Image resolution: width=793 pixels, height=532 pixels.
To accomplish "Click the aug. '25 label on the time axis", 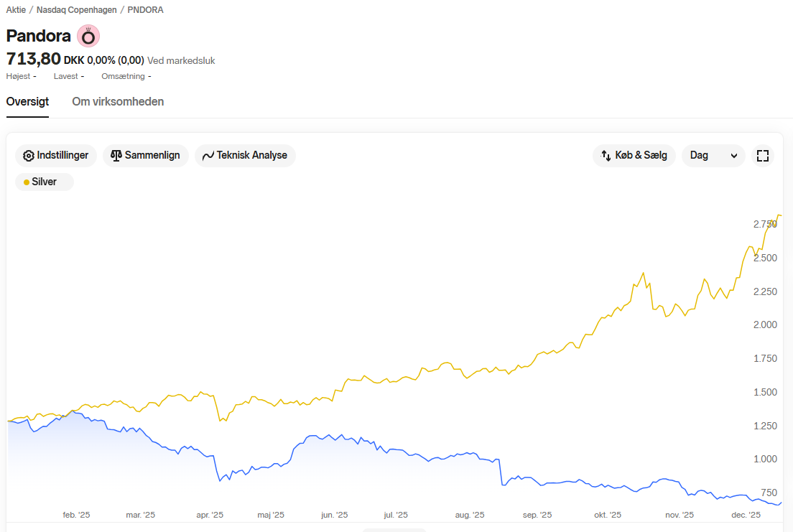I will (x=469, y=515).
